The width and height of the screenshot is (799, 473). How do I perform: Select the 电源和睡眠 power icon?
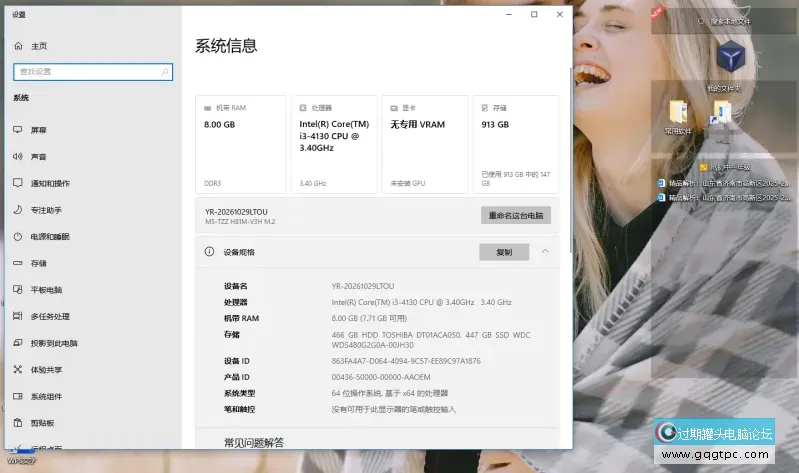pyautogui.click(x=18, y=236)
